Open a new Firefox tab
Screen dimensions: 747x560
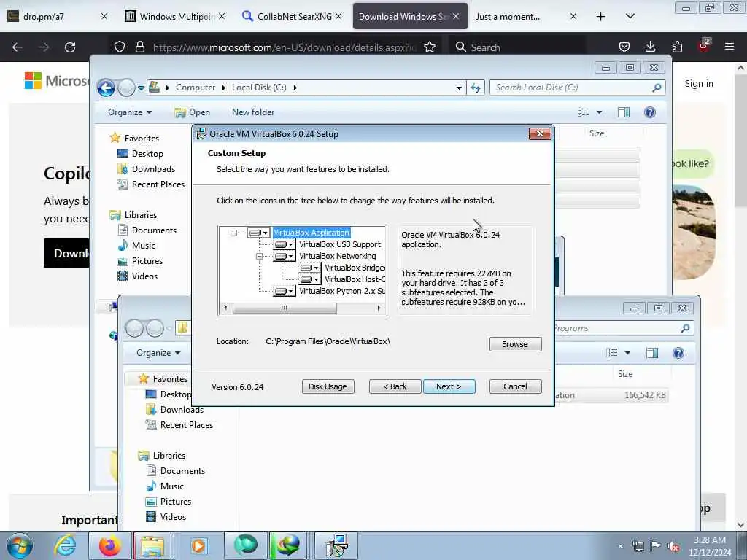pos(601,17)
